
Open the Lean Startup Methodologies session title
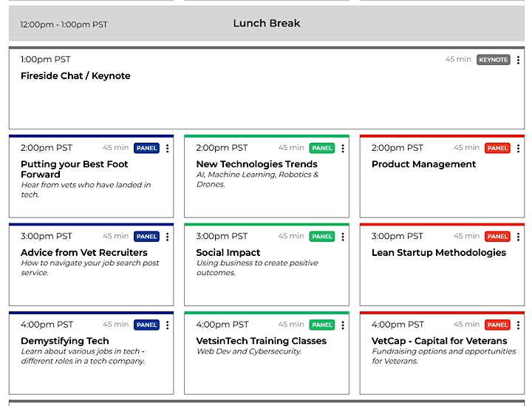pos(439,253)
